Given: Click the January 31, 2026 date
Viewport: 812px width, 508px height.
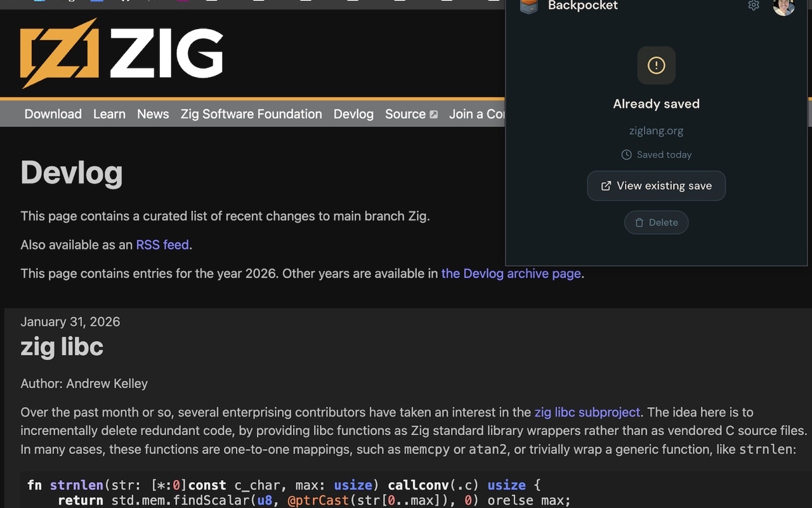Looking at the screenshot, I should click(x=70, y=322).
